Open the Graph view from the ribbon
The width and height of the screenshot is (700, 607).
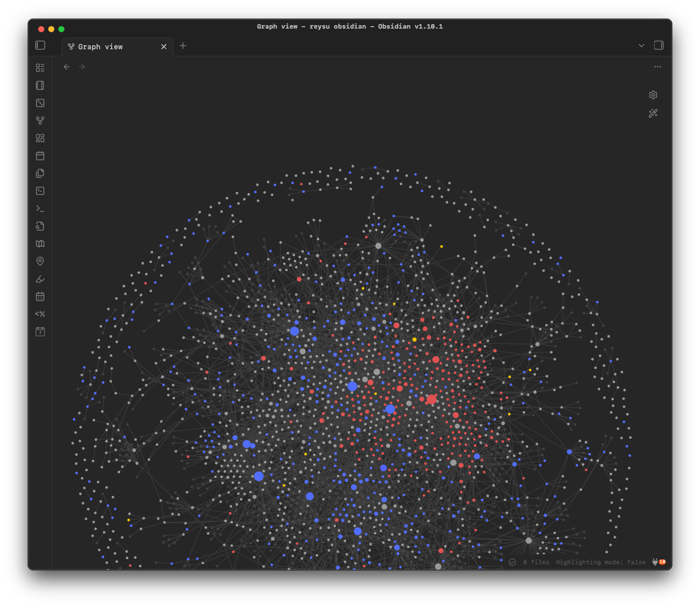point(40,121)
